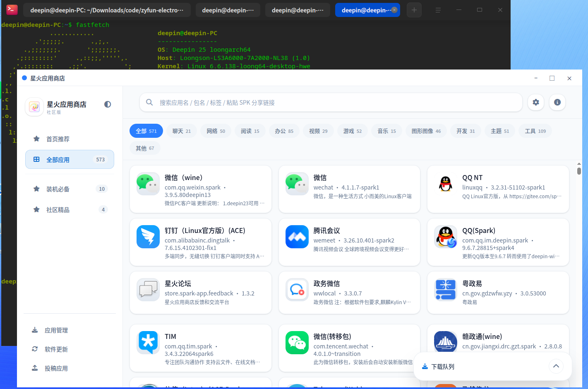Add a new terminal tab with plus button

414,10
